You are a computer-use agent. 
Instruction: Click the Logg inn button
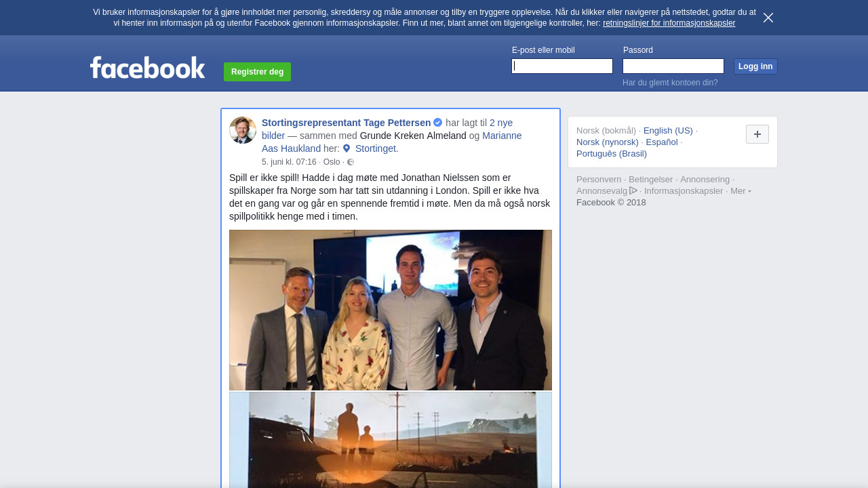tap(755, 66)
